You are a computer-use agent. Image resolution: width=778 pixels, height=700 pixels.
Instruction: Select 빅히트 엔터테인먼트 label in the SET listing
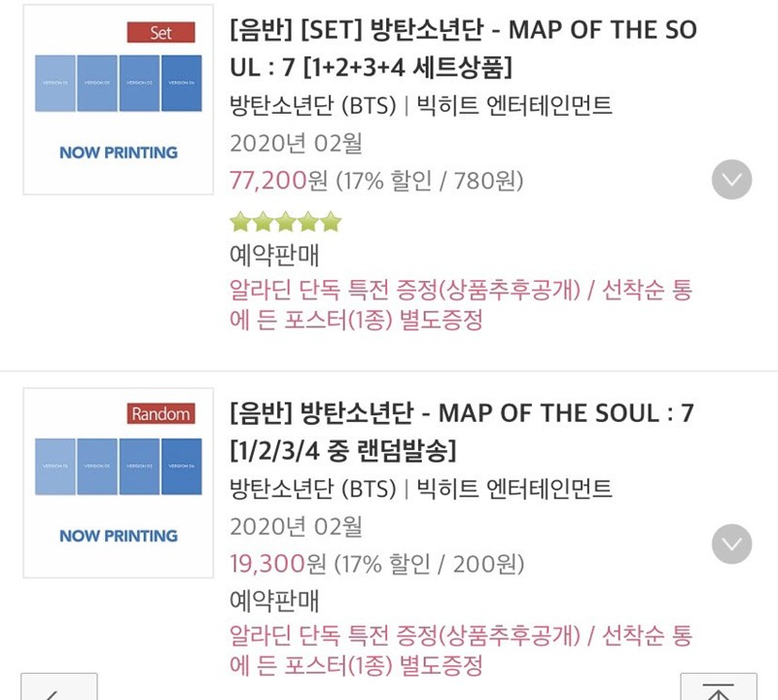tap(514, 105)
